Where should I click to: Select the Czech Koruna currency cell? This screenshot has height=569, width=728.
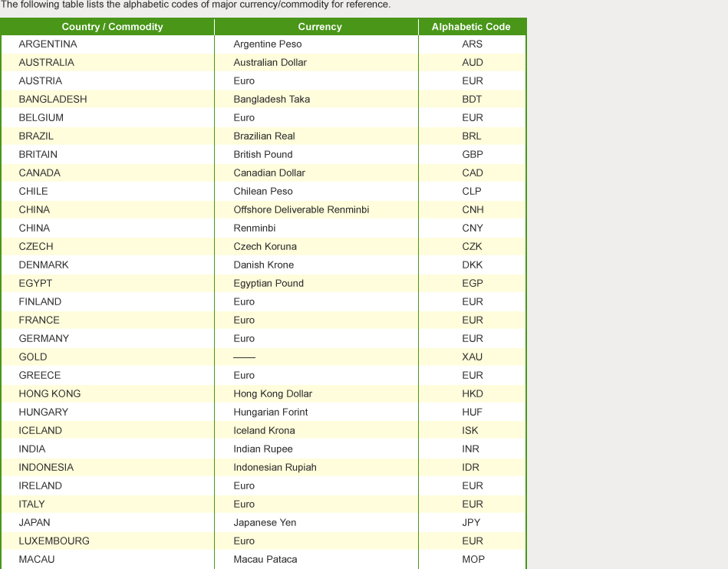click(x=265, y=247)
